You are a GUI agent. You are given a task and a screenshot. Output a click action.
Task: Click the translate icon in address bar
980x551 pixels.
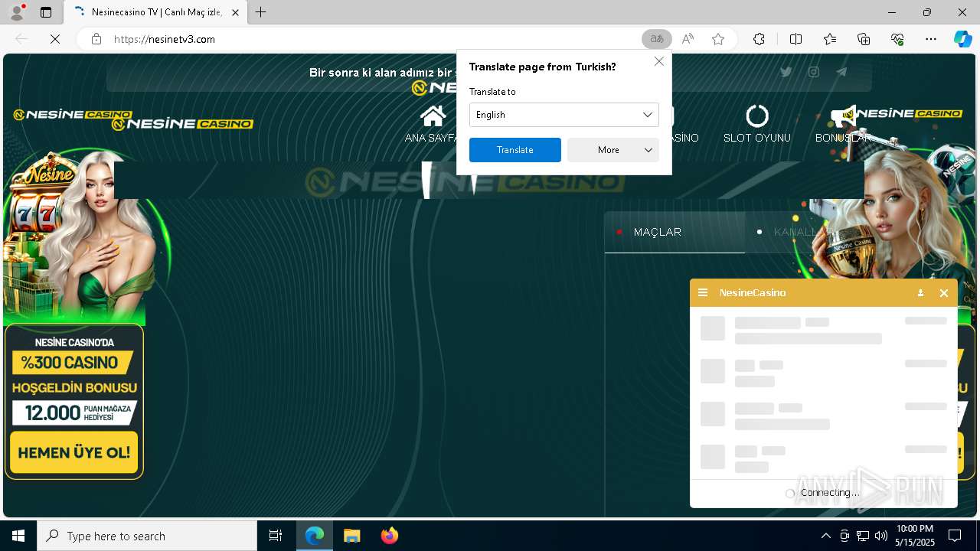pos(656,39)
